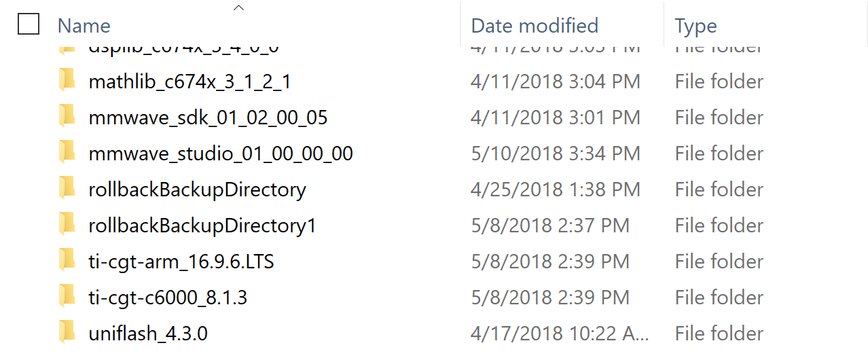
Task: Click the rollbackBackupDirectory1 folder icon
Action: point(67,226)
